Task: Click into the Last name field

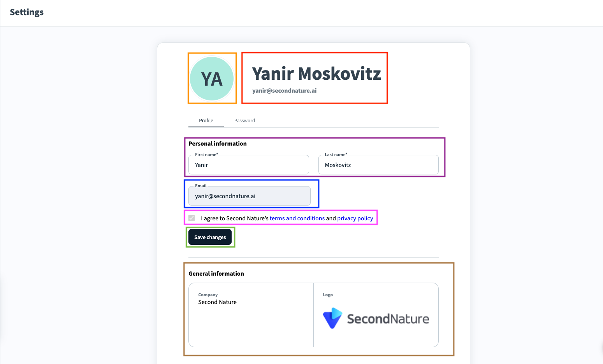Action: click(378, 165)
